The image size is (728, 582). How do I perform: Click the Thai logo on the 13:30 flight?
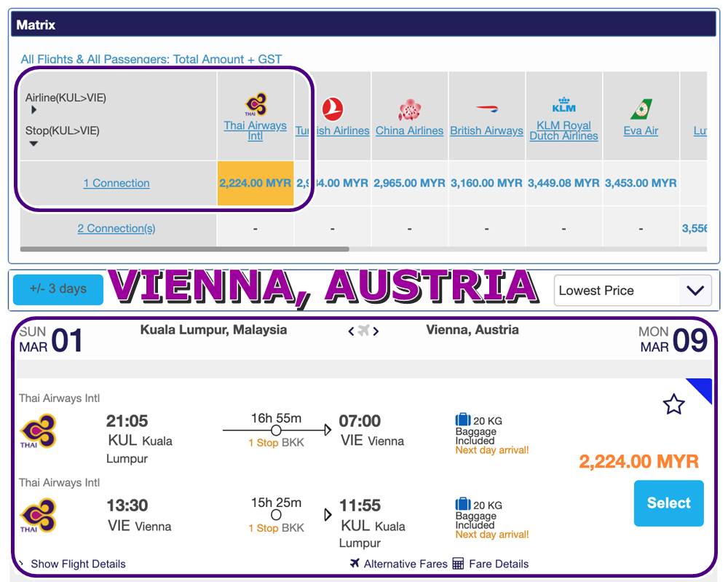[38, 515]
